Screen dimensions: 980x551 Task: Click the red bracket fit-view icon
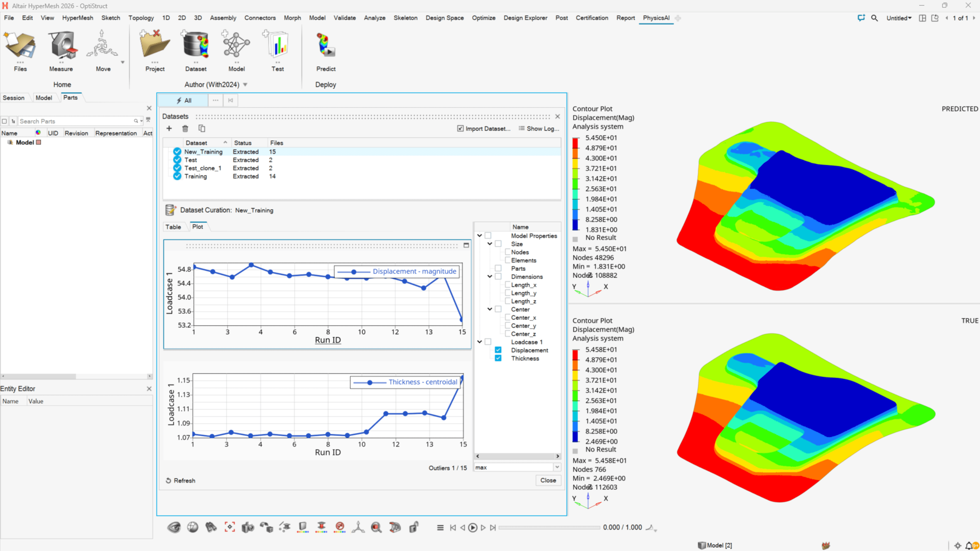point(229,527)
